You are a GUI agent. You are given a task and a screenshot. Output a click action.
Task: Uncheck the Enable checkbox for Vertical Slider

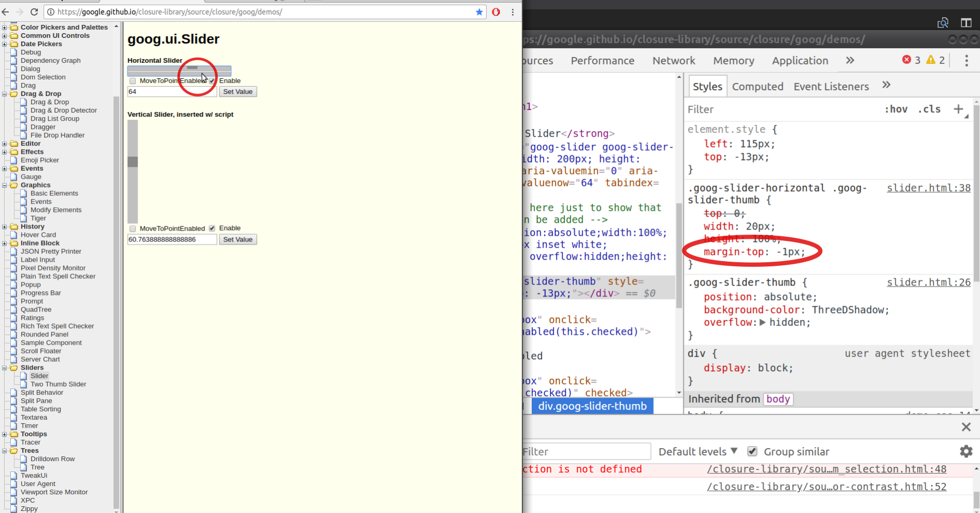click(x=212, y=228)
